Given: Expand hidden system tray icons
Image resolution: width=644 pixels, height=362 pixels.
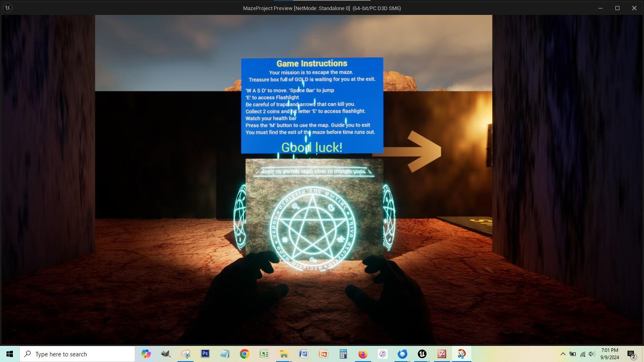Looking at the screenshot, I should (x=563, y=354).
